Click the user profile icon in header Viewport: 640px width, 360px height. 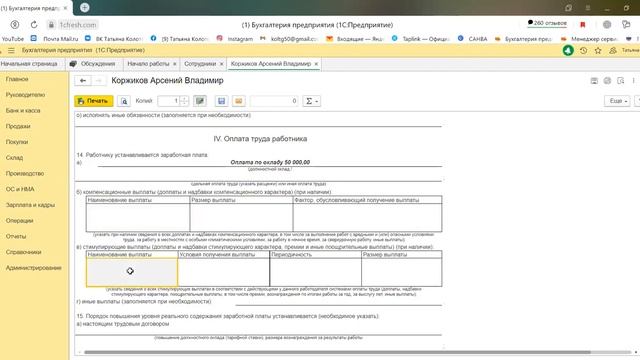click(613, 50)
